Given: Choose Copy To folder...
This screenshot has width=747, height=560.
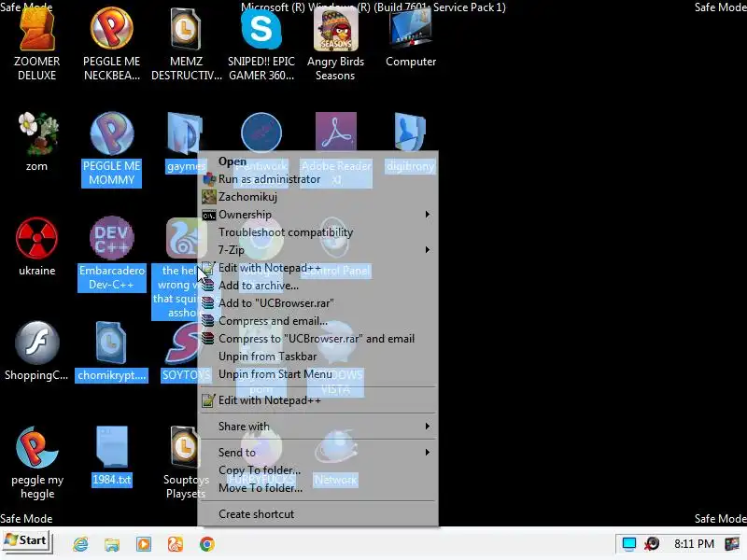Looking at the screenshot, I should pos(318,470).
